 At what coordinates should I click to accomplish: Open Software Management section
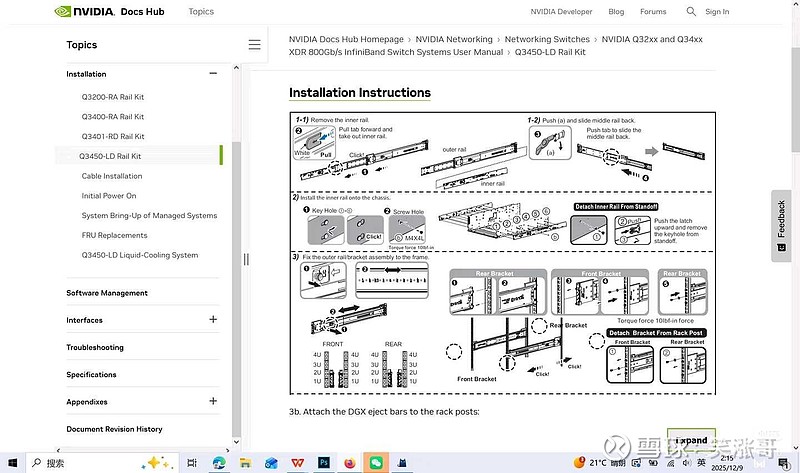tap(107, 293)
